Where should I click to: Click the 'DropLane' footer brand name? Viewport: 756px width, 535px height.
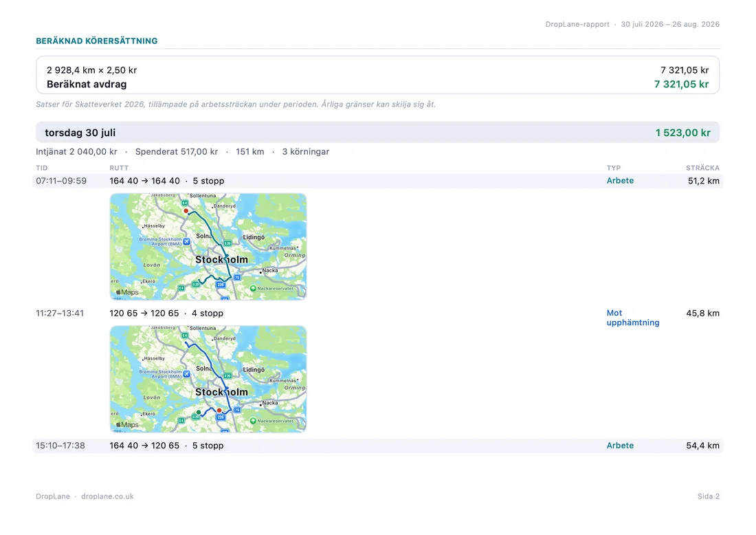point(52,496)
